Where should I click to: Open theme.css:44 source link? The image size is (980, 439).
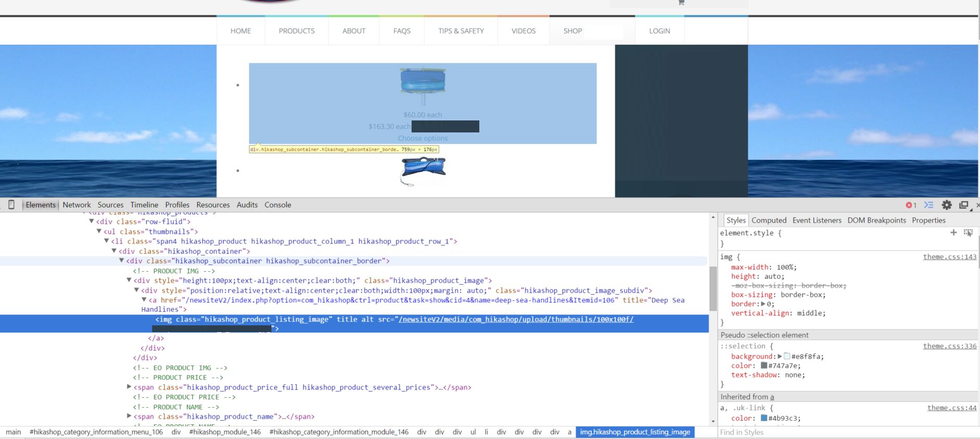[952, 408]
